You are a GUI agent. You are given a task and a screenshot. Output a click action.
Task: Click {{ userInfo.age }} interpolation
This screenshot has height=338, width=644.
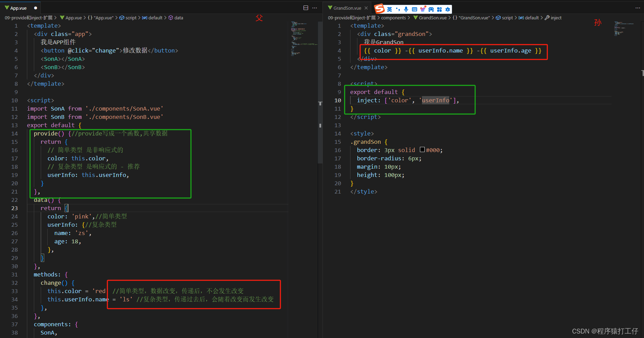point(511,50)
